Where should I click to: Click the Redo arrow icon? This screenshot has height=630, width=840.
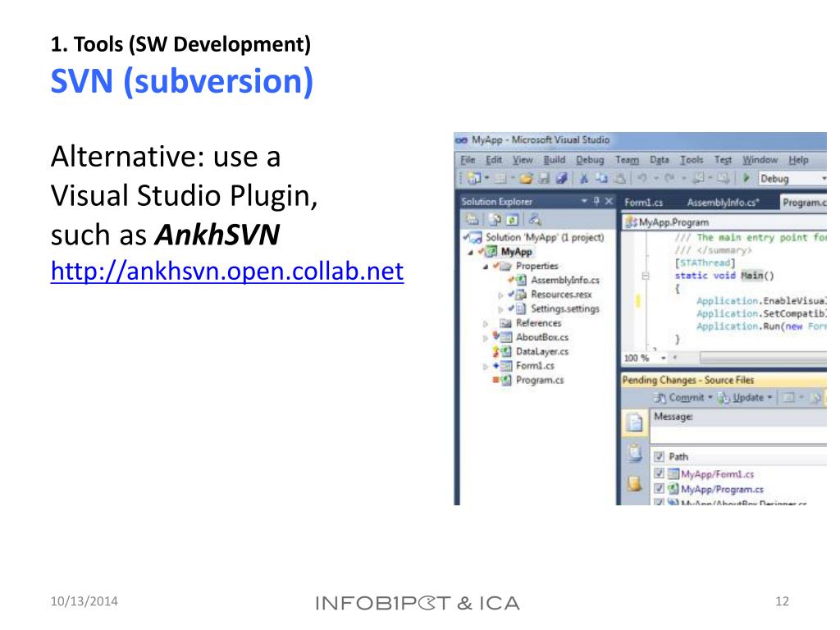point(669,178)
